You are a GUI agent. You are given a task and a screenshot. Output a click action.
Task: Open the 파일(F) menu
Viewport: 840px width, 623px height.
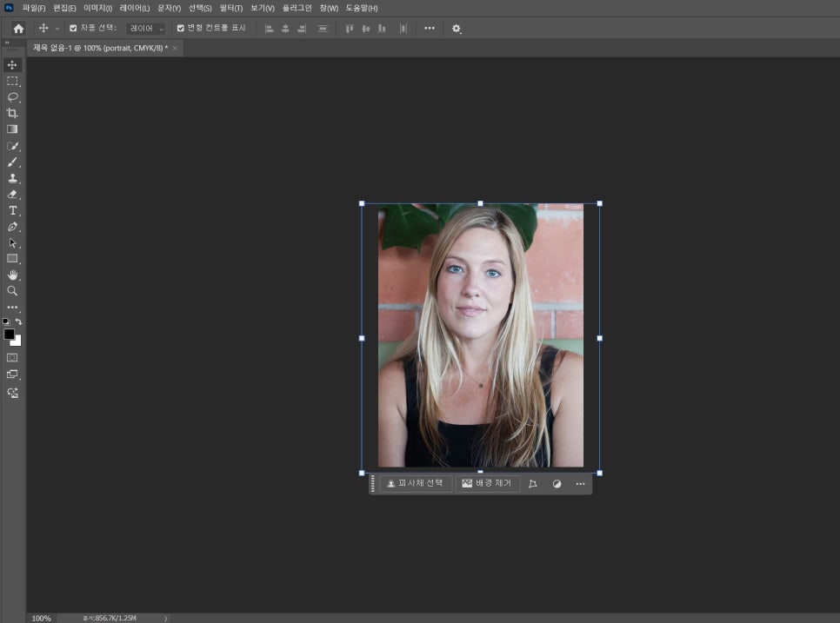point(33,8)
